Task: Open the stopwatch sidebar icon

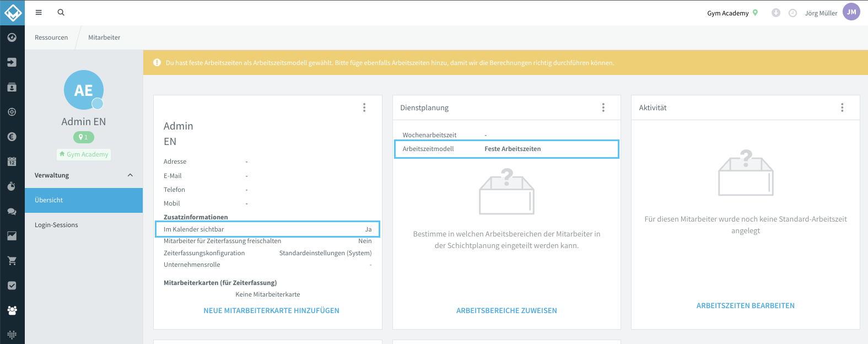Action: [12, 186]
